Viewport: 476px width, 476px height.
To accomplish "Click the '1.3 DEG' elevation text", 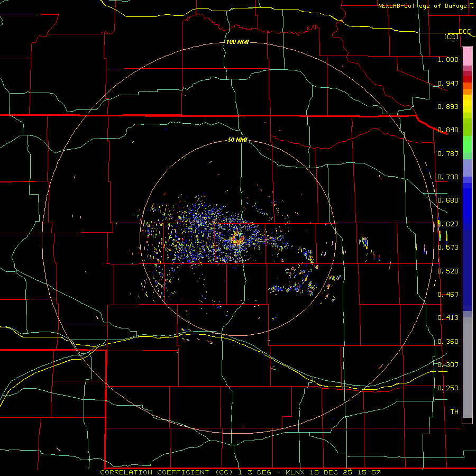I will (255, 472).
